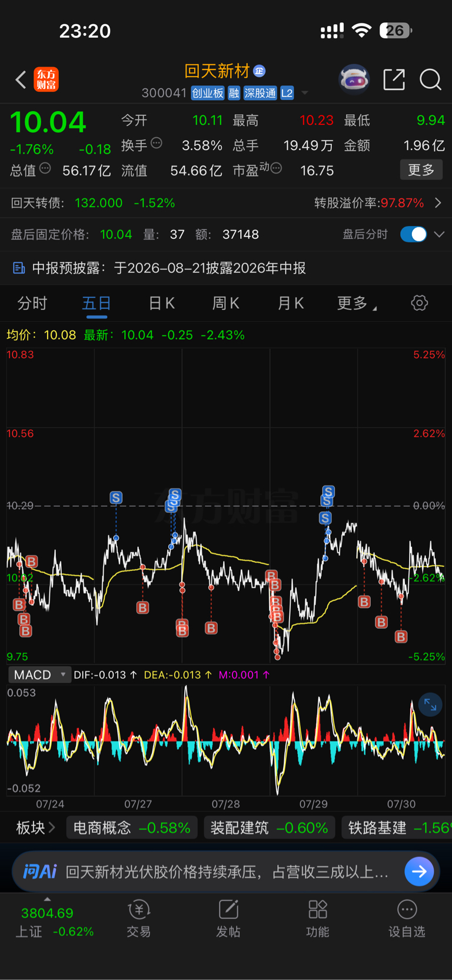Image resolution: width=452 pixels, height=980 pixels.
Task: Open the MACD indicator dropdown
Action: (39, 675)
